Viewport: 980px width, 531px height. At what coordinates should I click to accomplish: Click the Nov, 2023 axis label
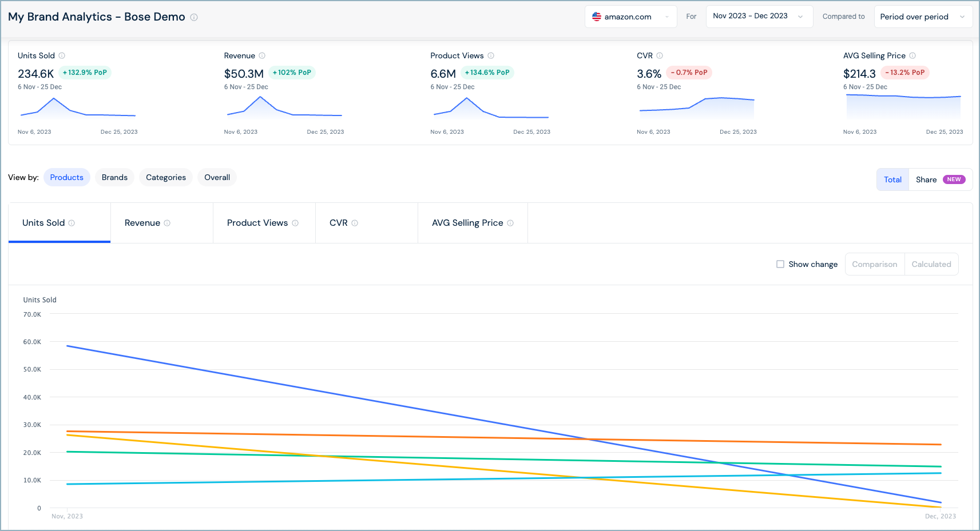pyautogui.click(x=67, y=516)
